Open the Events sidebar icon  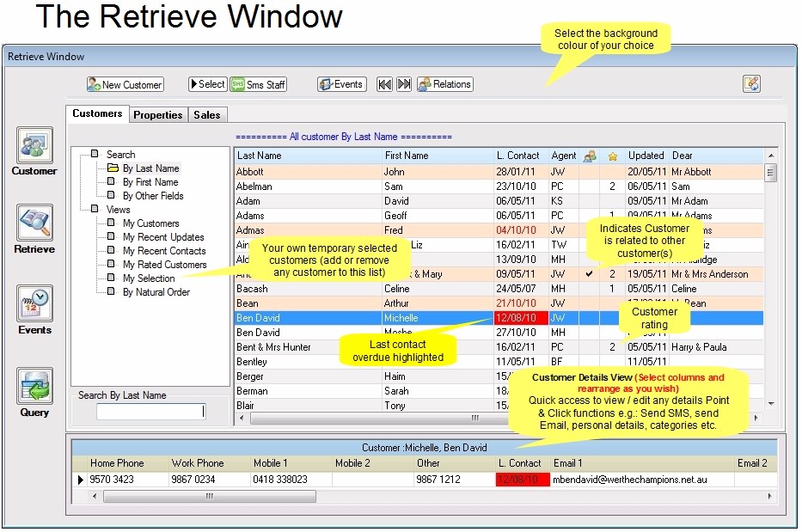[34, 303]
